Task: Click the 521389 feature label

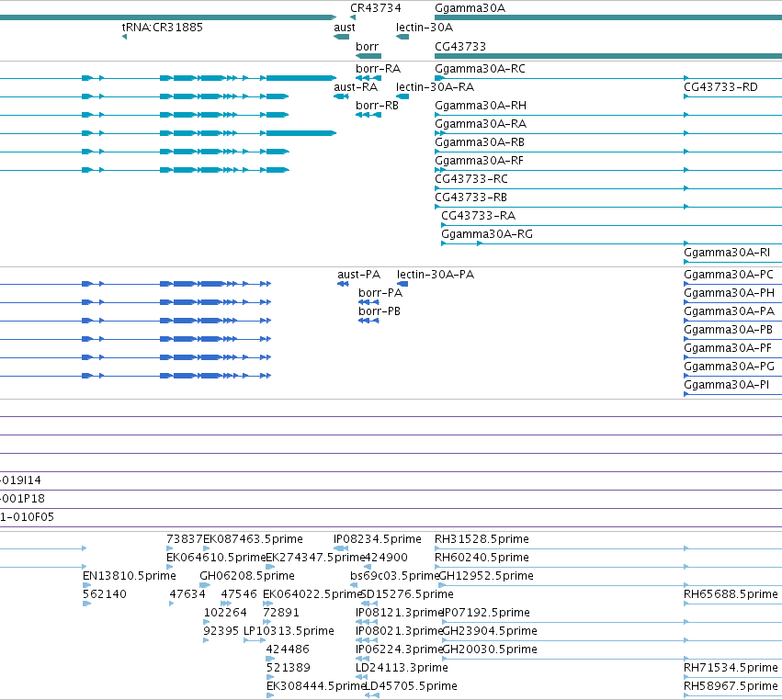Action: [289, 668]
